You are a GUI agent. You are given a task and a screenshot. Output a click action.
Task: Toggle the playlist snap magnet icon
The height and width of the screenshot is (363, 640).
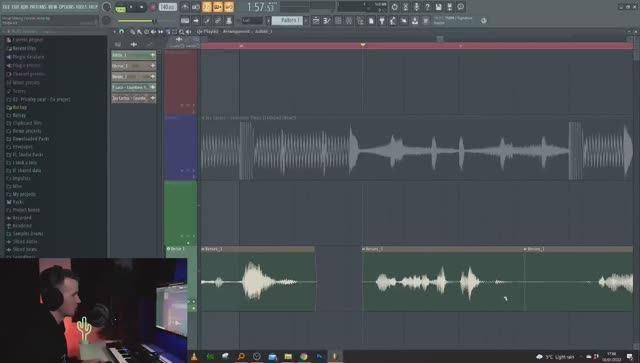click(121, 31)
